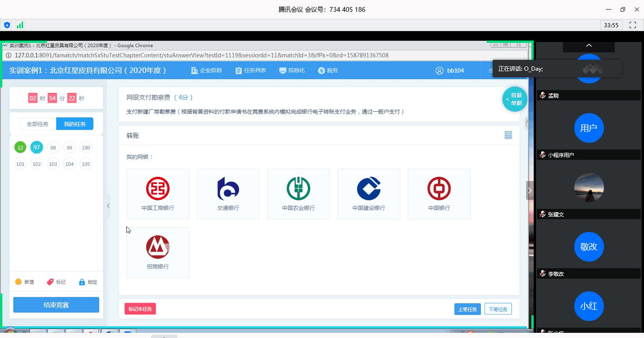Screen dimensions: 644x338
Task: Click the 结束竞赛 button
Action: pyautogui.click(x=56, y=305)
